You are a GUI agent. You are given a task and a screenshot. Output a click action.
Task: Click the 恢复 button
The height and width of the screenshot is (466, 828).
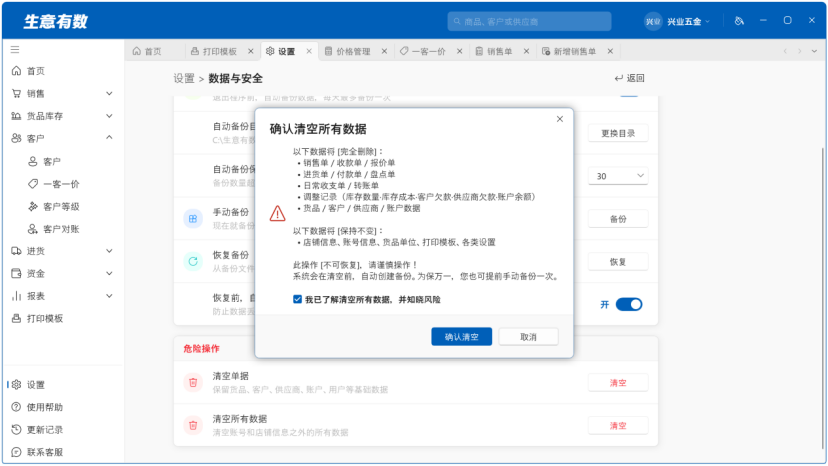pyautogui.click(x=618, y=262)
